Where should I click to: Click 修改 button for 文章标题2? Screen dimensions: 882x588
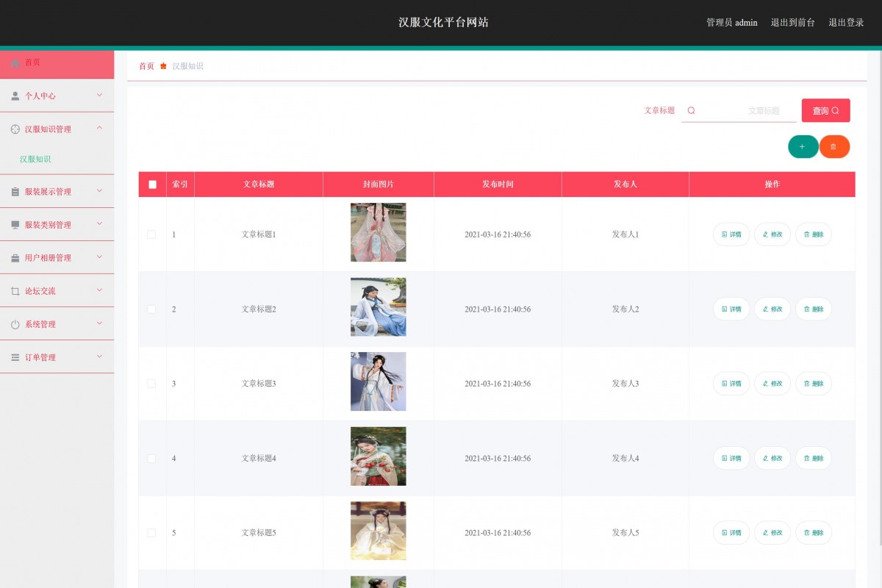click(772, 309)
